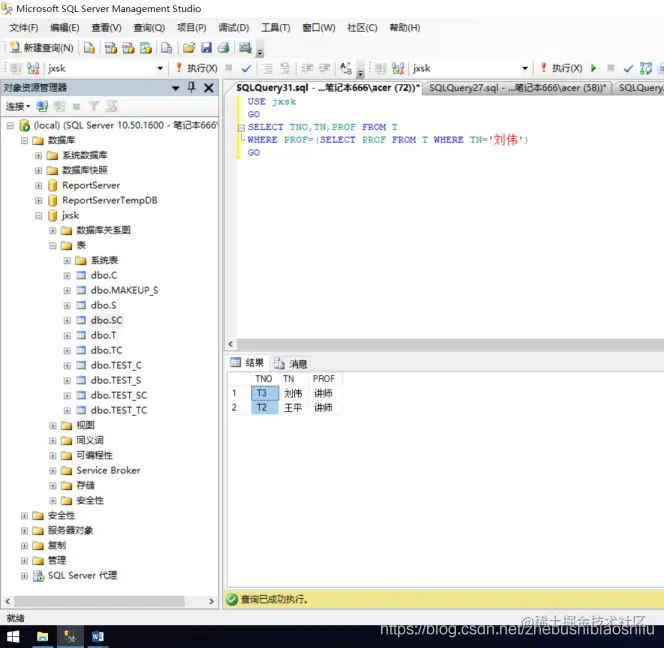Viewport: 664px width, 648px height.
Task: Expand the 服务器对象 folder
Action: tap(25, 531)
